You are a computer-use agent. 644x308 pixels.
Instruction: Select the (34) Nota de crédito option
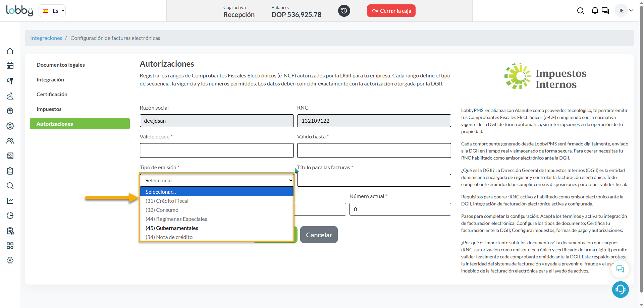tap(217, 237)
